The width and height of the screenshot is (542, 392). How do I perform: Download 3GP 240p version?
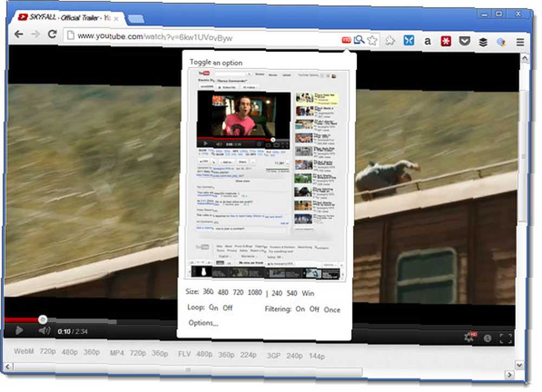294,356
